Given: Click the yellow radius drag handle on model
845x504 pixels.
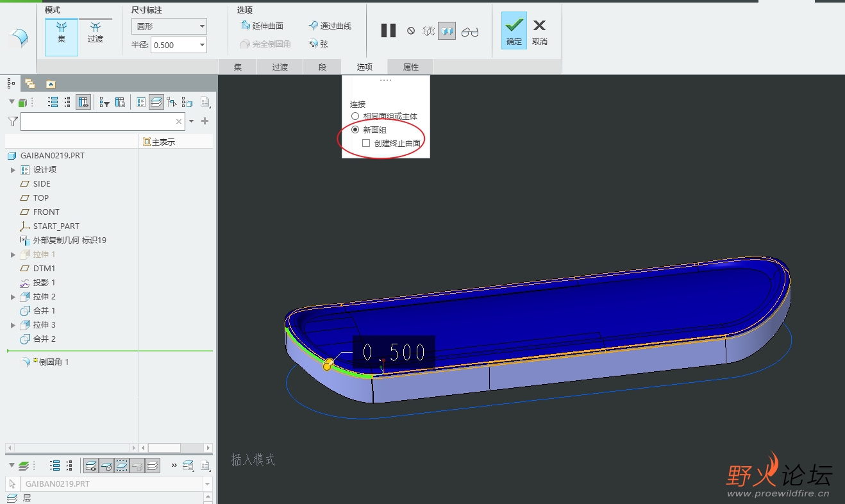Looking at the screenshot, I should (328, 365).
